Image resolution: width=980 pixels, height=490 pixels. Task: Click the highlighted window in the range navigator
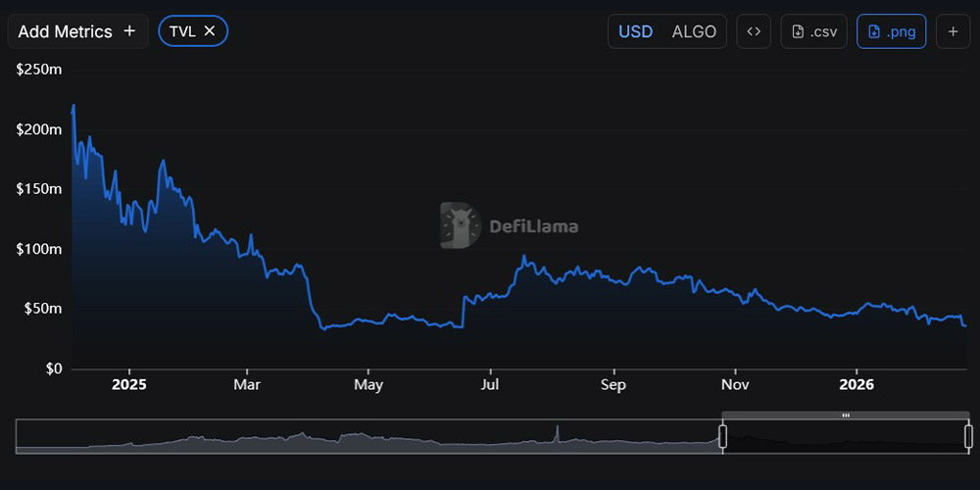coord(846,438)
